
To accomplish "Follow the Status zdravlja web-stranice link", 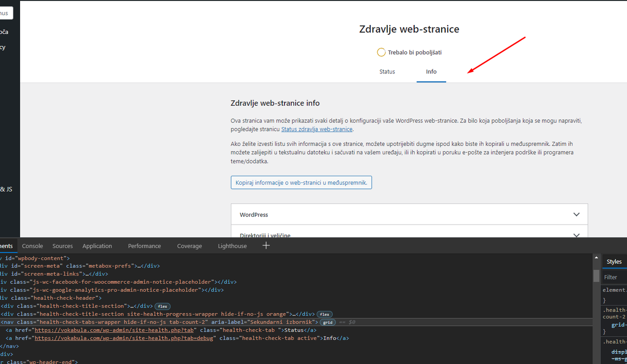I will pos(317,129).
